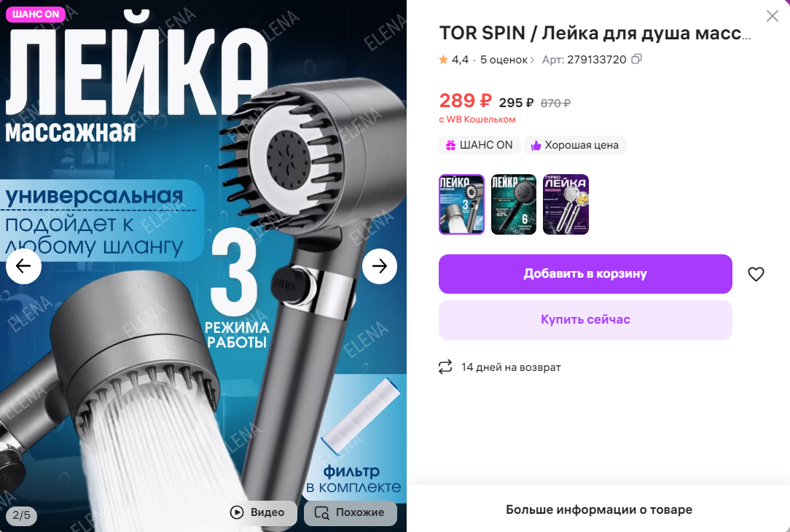Viewport: 790px width, 532px height.
Task: Close the quick view popup
Action: point(772,16)
